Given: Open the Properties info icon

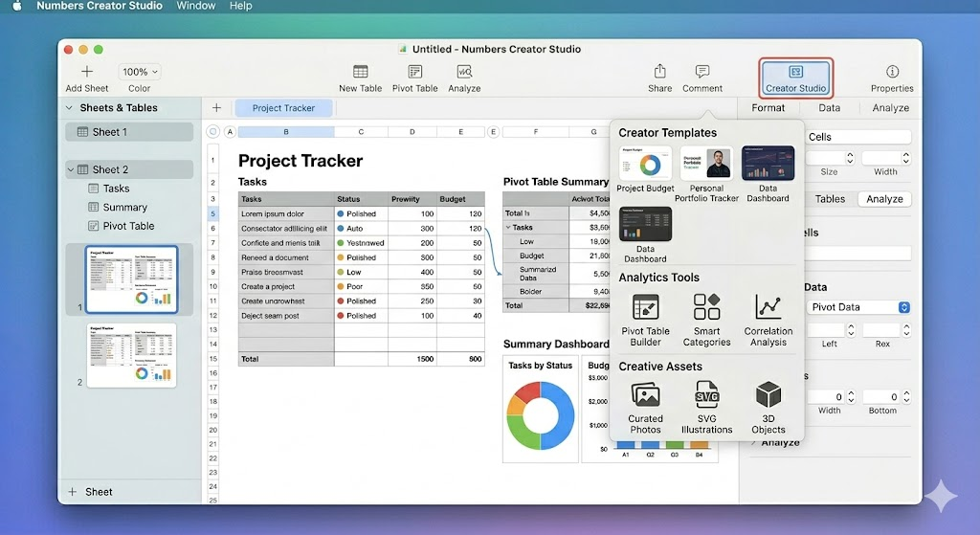Looking at the screenshot, I should [x=893, y=71].
